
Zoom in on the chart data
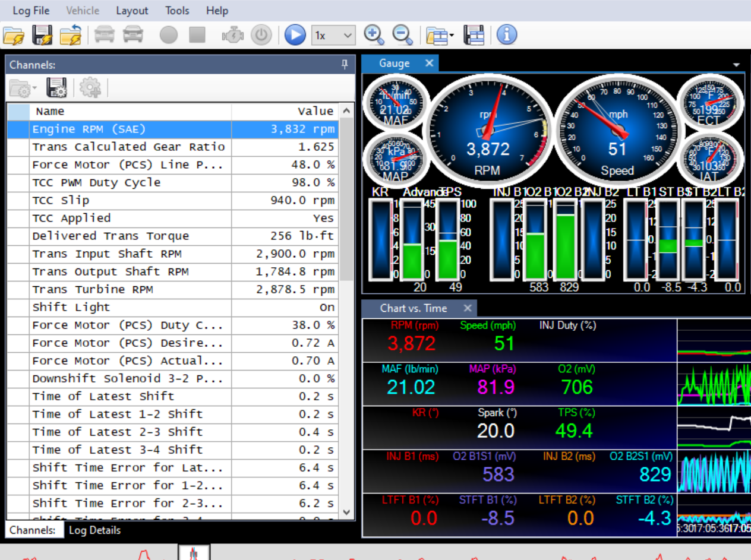[x=373, y=34]
